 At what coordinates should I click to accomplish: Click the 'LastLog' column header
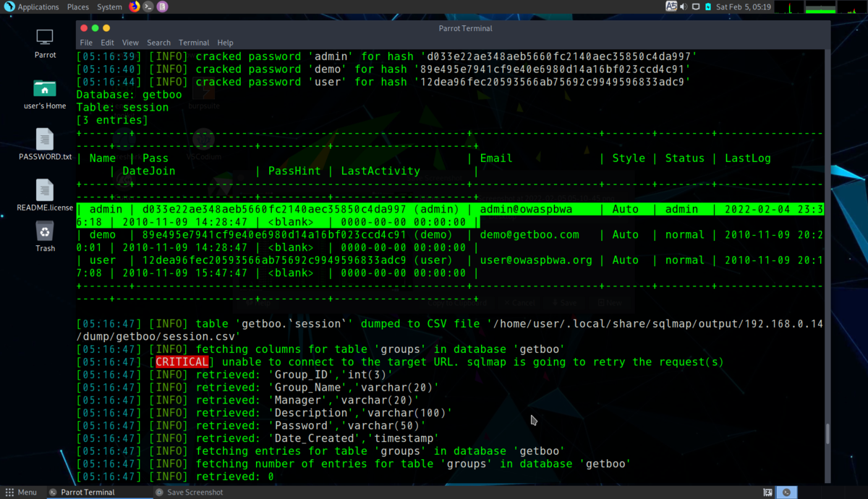click(748, 158)
